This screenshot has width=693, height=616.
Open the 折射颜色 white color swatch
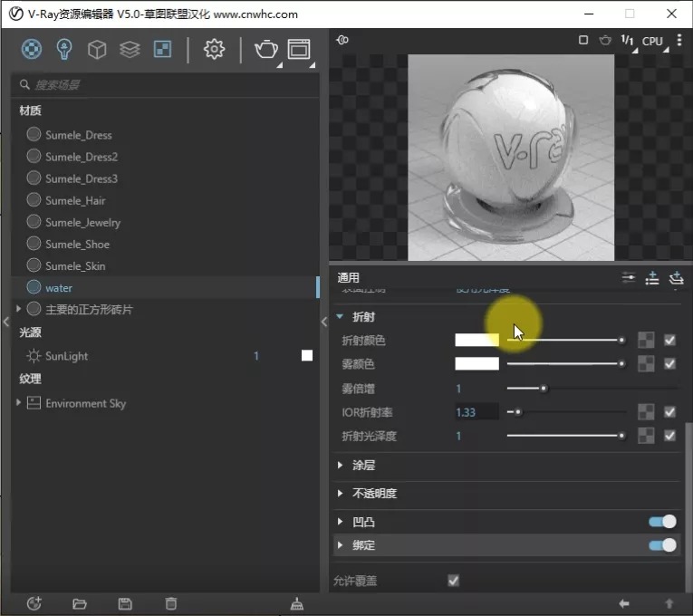coord(476,340)
